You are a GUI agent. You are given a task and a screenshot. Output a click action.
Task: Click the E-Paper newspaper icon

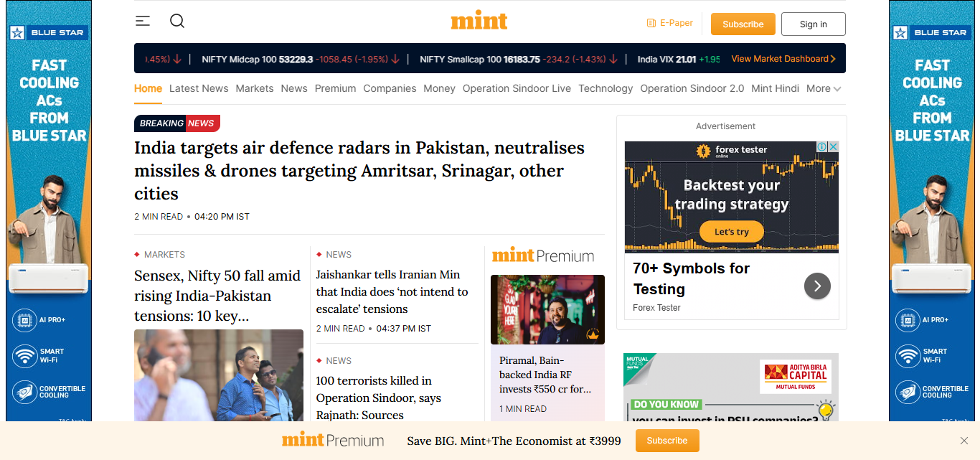pos(651,23)
